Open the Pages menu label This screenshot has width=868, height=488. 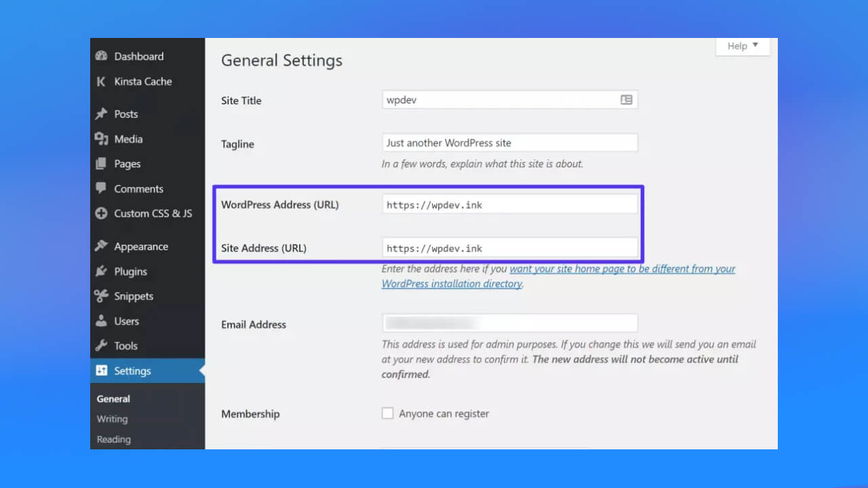tap(127, 163)
